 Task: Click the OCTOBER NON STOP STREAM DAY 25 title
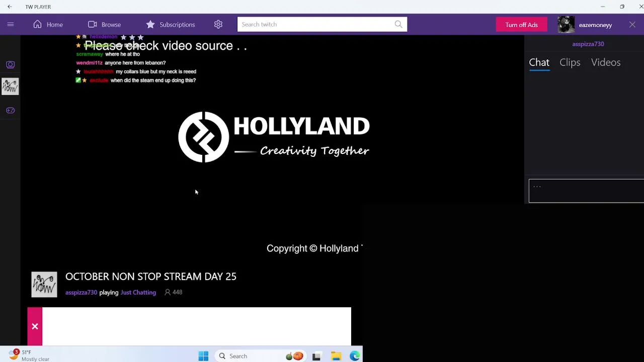tap(150, 277)
